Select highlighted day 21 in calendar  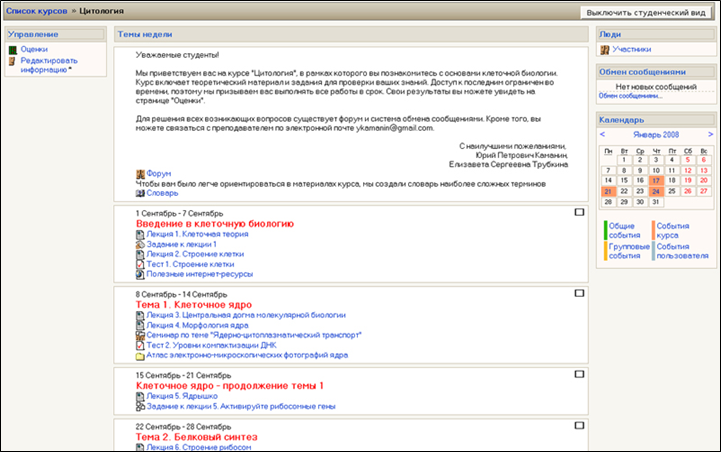click(608, 191)
